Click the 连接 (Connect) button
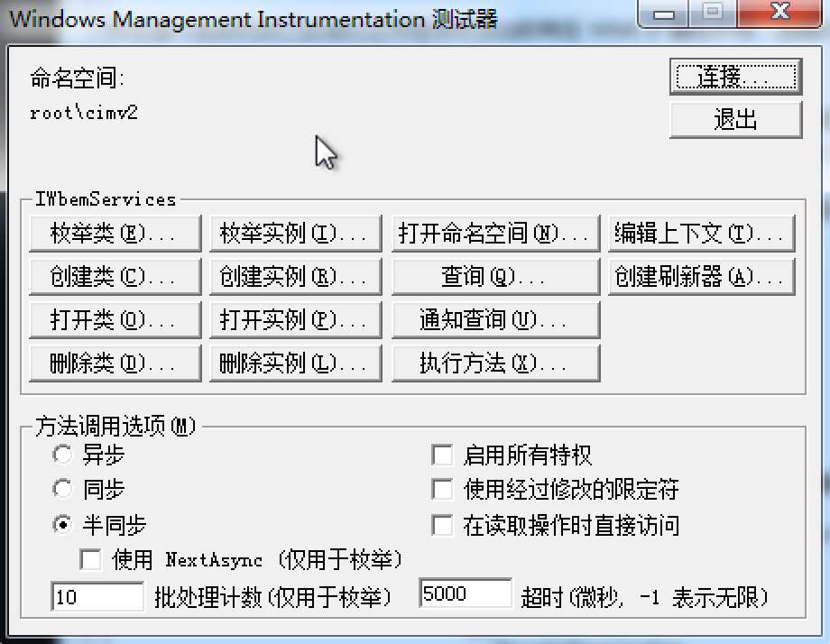 [734, 78]
